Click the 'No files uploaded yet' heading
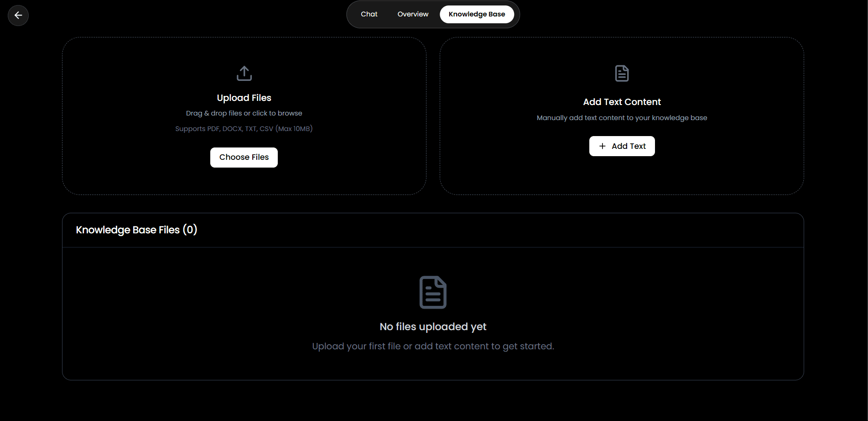The height and width of the screenshot is (421, 868). pyautogui.click(x=432, y=326)
